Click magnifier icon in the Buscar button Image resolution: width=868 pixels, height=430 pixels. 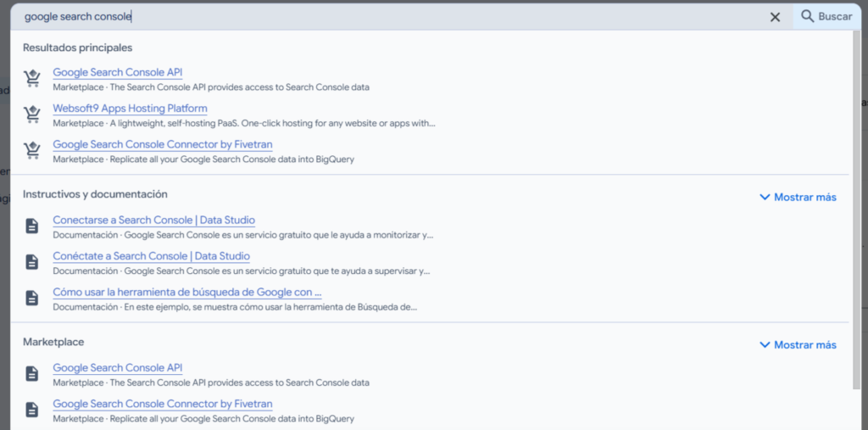point(808,16)
